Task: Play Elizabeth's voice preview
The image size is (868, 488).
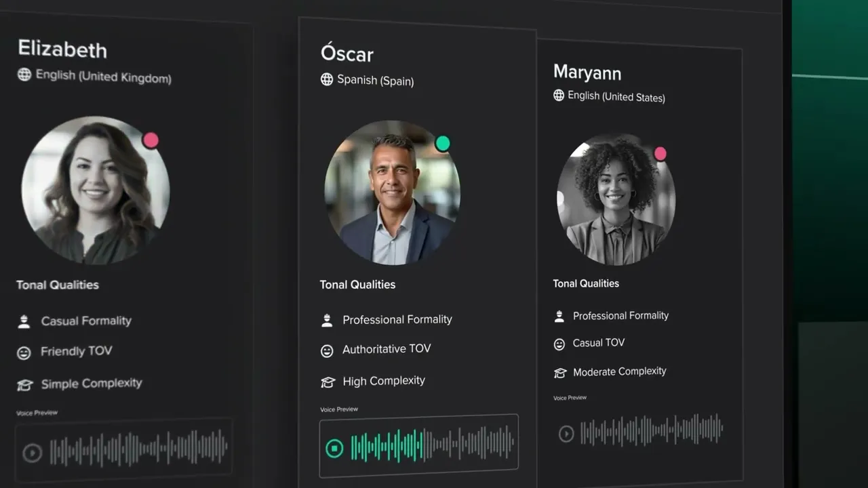Action: tap(32, 453)
